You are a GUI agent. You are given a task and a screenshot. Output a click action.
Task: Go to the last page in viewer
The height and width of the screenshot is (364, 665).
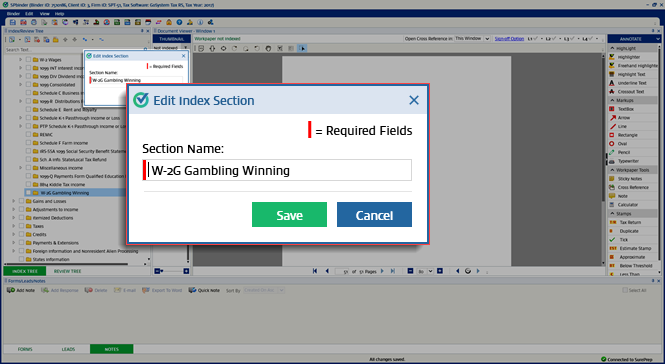(392, 271)
